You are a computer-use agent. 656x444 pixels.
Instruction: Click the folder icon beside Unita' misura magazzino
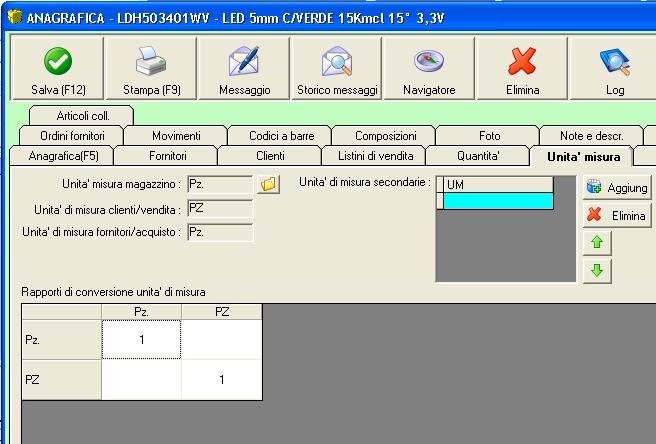(x=268, y=184)
